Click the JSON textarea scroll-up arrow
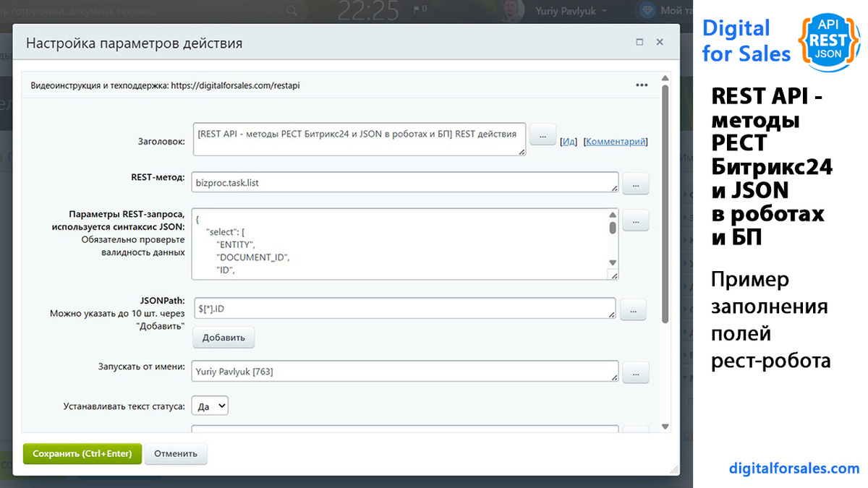 pyautogui.click(x=613, y=215)
